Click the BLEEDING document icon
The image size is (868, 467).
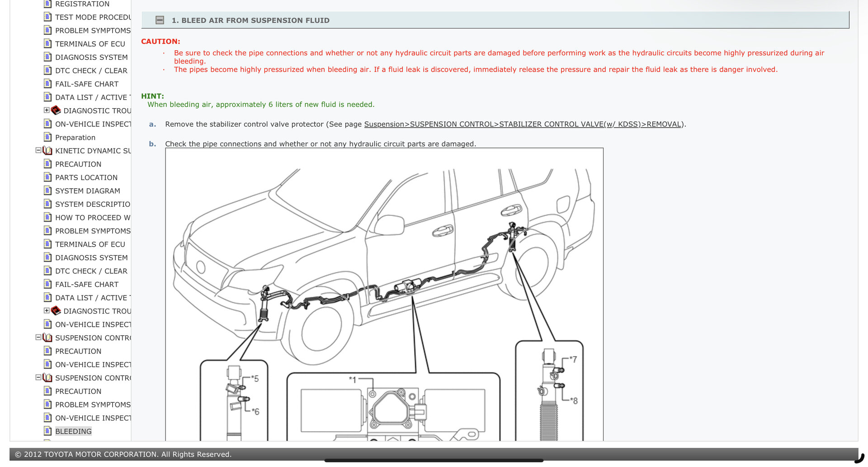click(x=48, y=431)
